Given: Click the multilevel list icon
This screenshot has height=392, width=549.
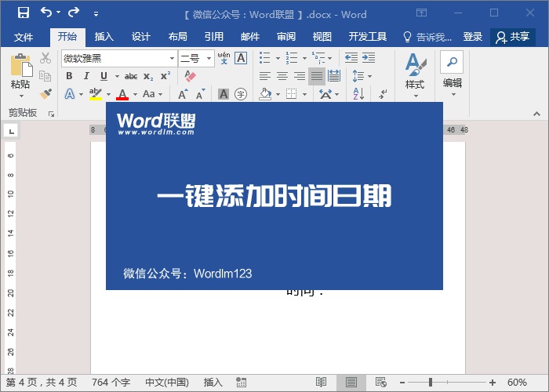Looking at the screenshot, I should click(318, 58).
